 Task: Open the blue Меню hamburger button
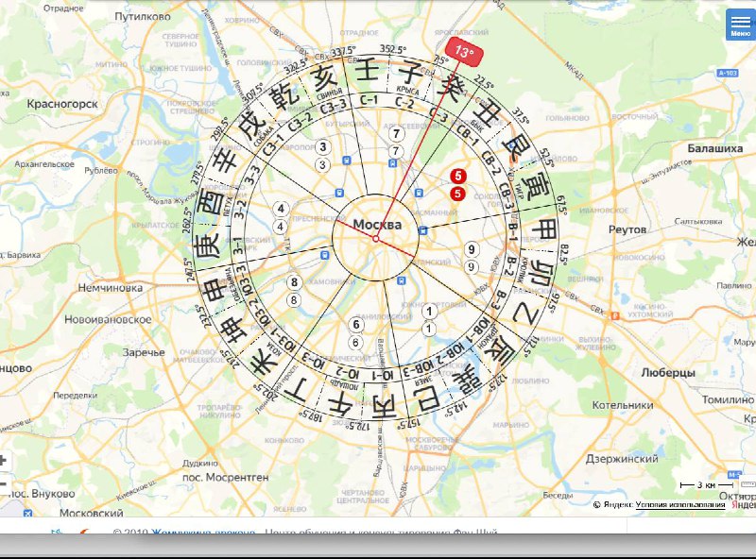tap(741, 25)
